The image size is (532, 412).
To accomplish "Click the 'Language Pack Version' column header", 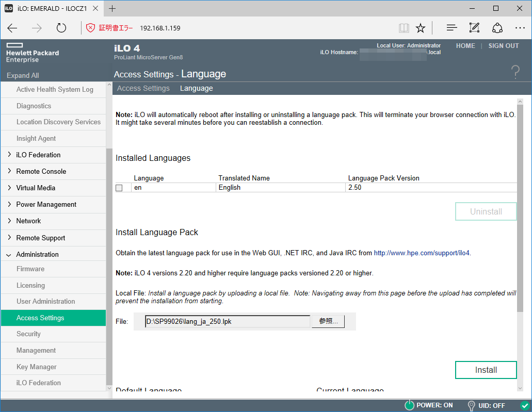I will pyautogui.click(x=384, y=178).
